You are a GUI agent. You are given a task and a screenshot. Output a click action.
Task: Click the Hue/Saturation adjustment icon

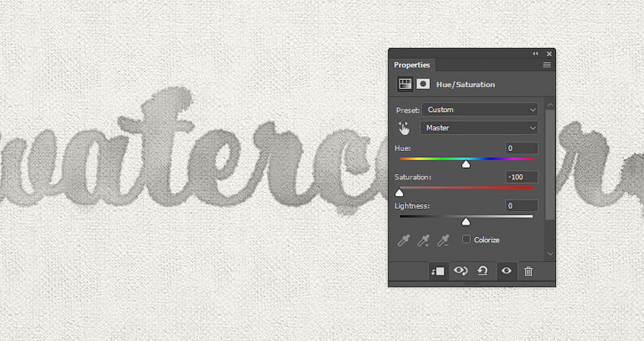click(405, 84)
